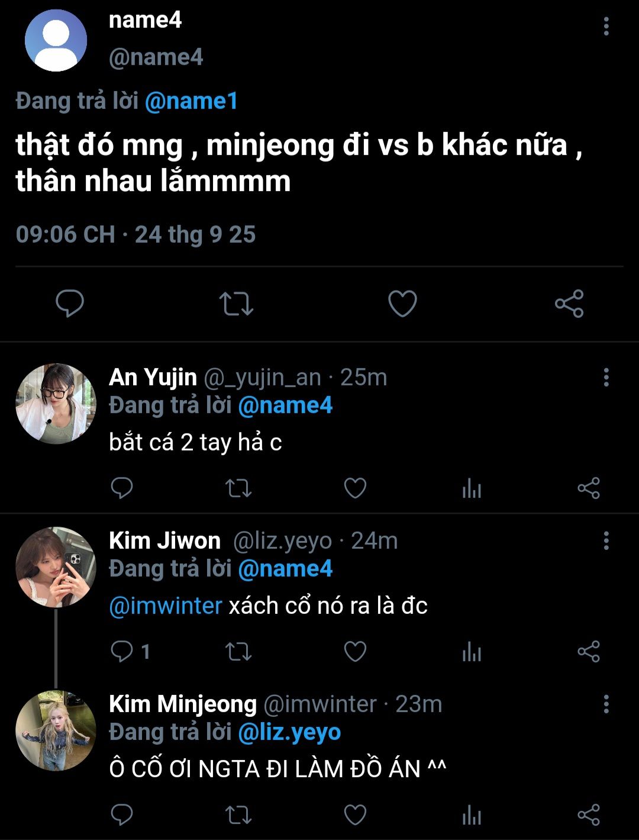Open more options on Kim Minjeong's tweet

606,704
